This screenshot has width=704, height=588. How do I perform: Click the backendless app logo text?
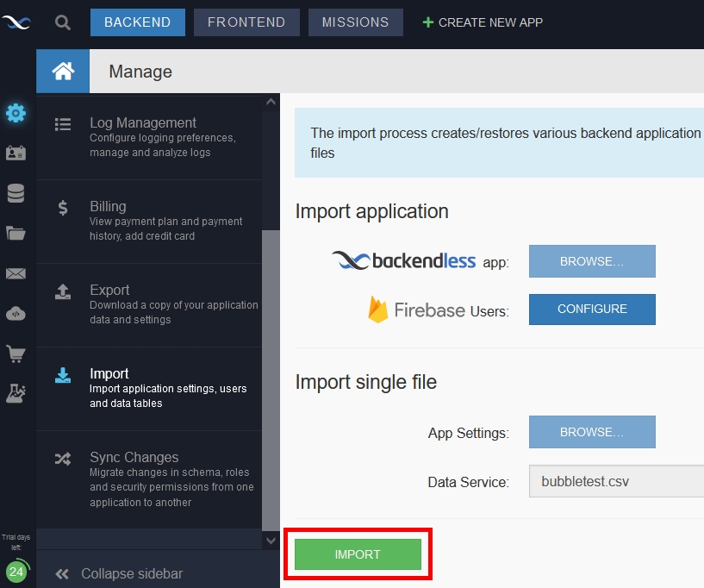click(x=424, y=260)
